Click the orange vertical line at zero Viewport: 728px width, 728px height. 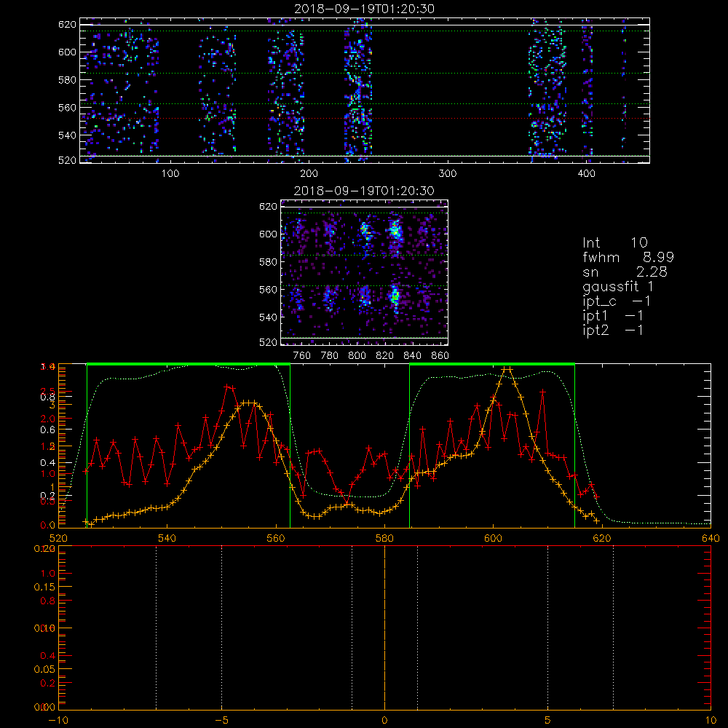(384, 628)
